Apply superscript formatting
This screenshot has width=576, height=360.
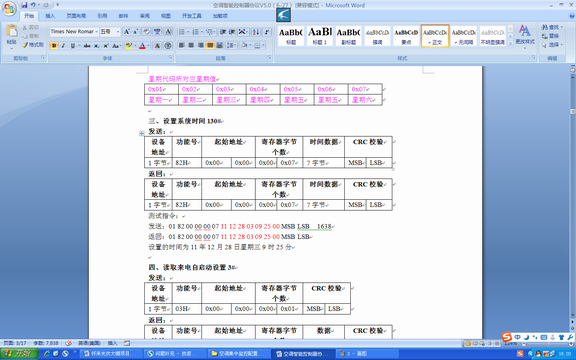(x=105, y=46)
